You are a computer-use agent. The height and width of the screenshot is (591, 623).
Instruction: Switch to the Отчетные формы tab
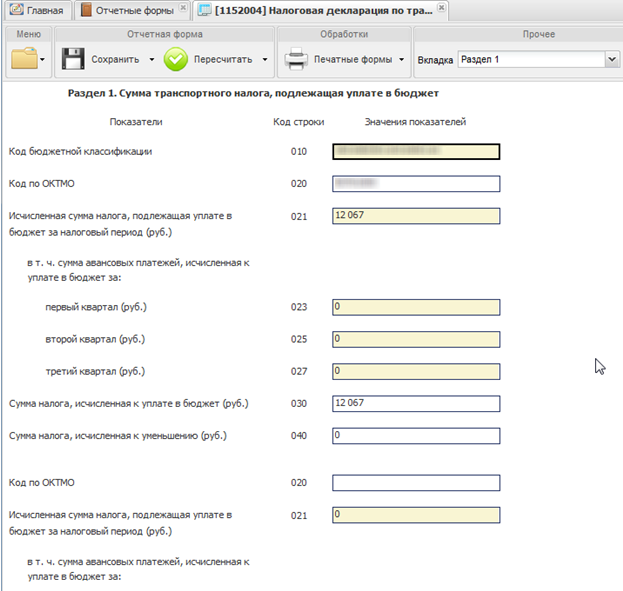coord(134,10)
